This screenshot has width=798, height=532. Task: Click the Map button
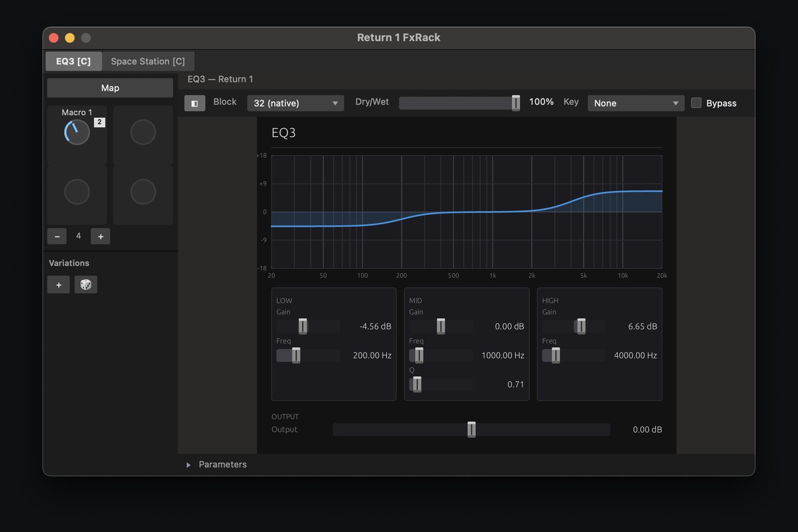[x=110, y=88]
